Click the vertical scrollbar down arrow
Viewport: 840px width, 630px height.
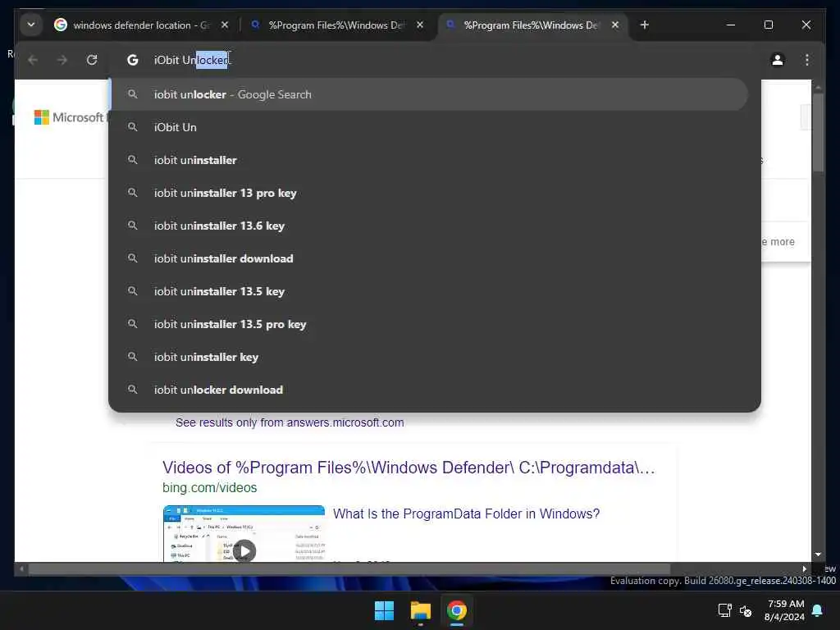coord(818,555)
